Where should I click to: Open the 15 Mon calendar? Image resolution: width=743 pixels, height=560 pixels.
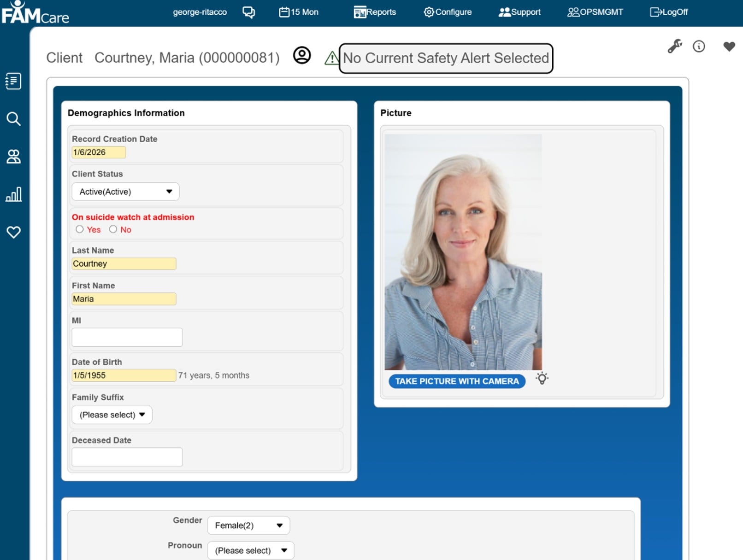point(299,12)
